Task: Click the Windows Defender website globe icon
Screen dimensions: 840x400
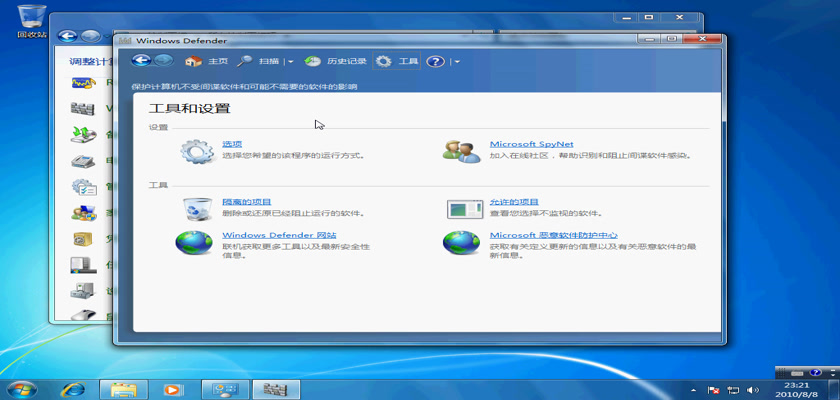Action: [193, 243]
